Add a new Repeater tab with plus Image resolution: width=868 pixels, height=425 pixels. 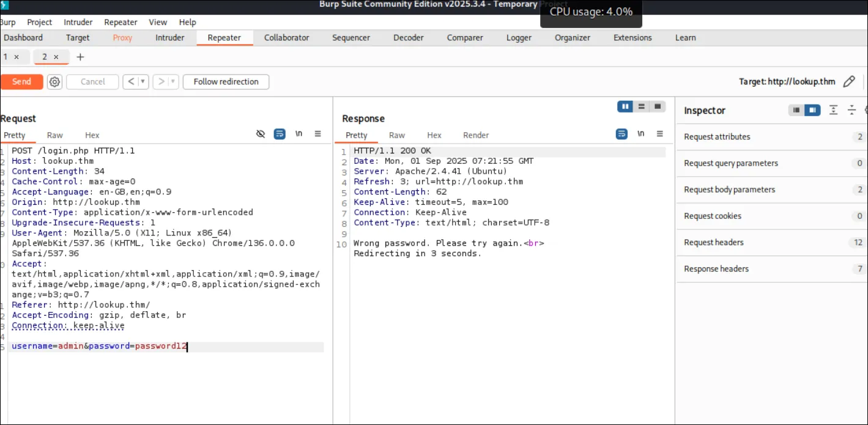point(80,57)
